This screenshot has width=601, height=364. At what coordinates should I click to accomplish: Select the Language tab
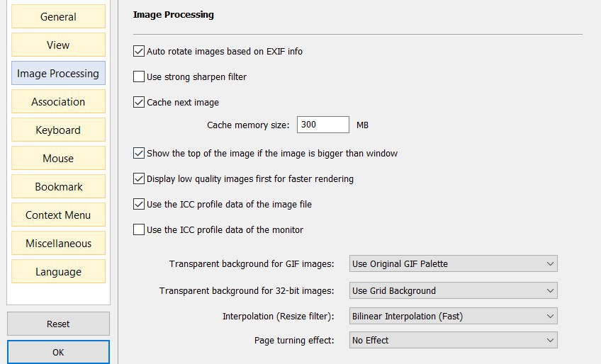[x=58, y=272]
